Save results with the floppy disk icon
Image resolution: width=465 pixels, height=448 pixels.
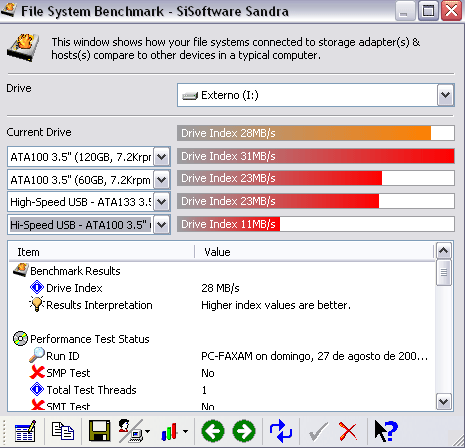[x=99, y=431]
